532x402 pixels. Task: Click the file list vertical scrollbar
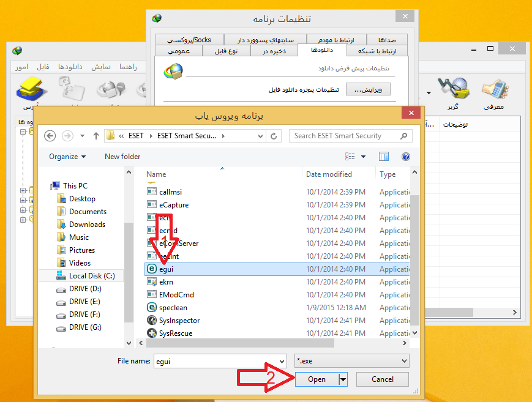pos(414,259)
